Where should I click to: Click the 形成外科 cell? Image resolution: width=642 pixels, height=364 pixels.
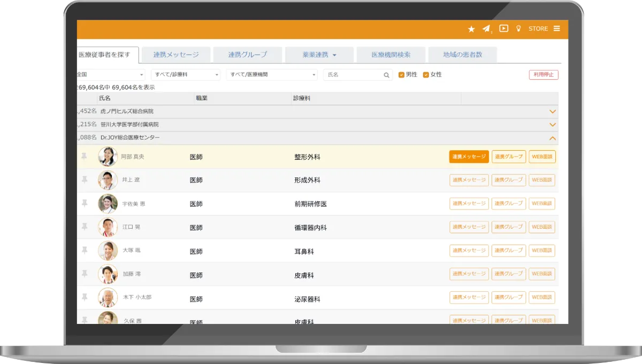pyautogui.click(x=307, y=181)
